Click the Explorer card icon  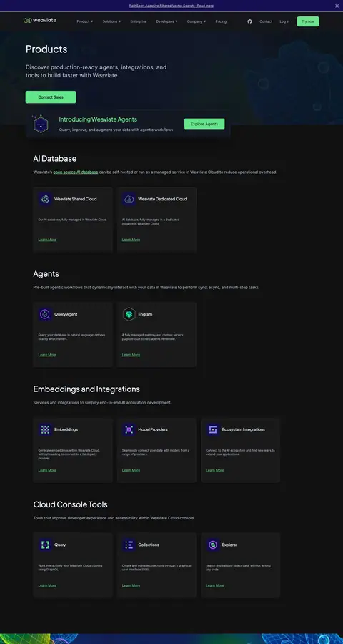(212, 545)
